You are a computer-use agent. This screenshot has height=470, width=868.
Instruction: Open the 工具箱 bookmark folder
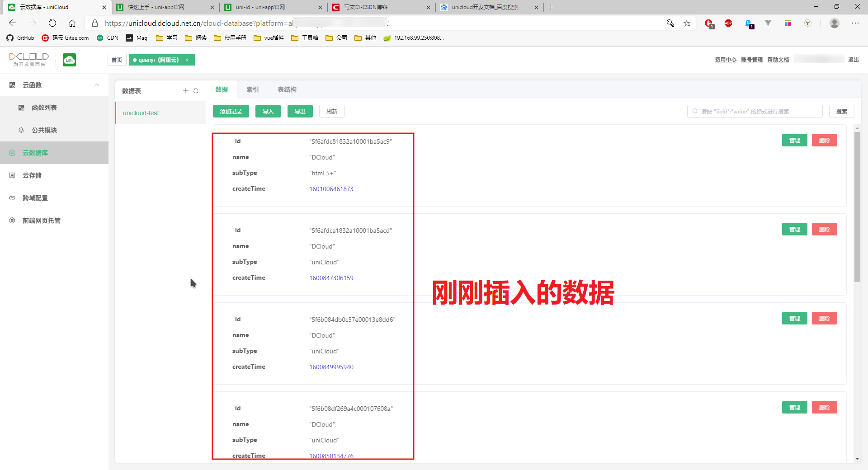(x=305, y=38)
